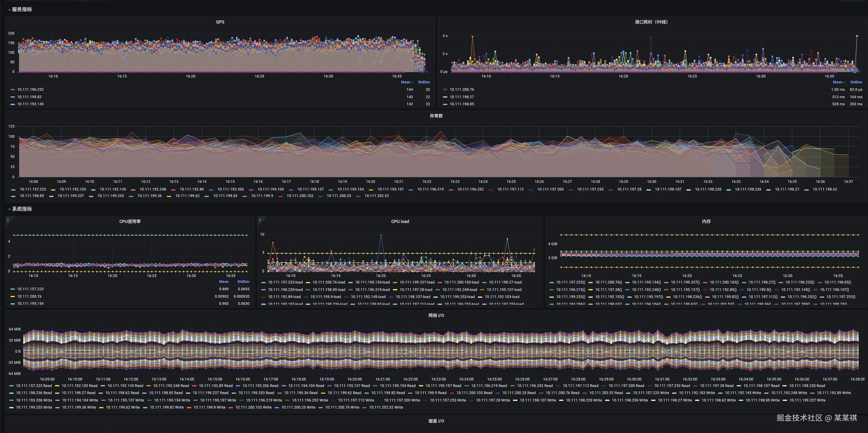The width and height of the screenshot is (868, 433).
Task: Click color swatch of 10.111.202.52 in 异常数 legend
Action: pyautogui.click(x=359, y=196)
